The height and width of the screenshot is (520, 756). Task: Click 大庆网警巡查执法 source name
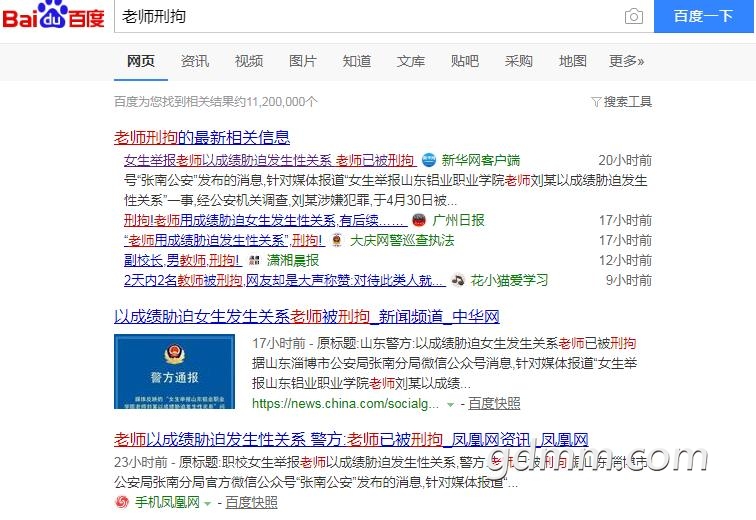point(402,240)
